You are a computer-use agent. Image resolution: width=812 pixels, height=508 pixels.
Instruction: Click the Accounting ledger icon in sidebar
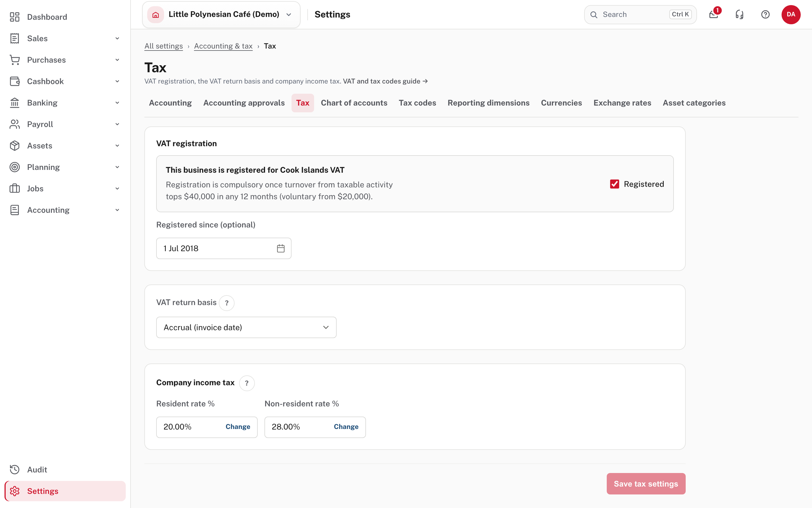(x=14, y=210)
